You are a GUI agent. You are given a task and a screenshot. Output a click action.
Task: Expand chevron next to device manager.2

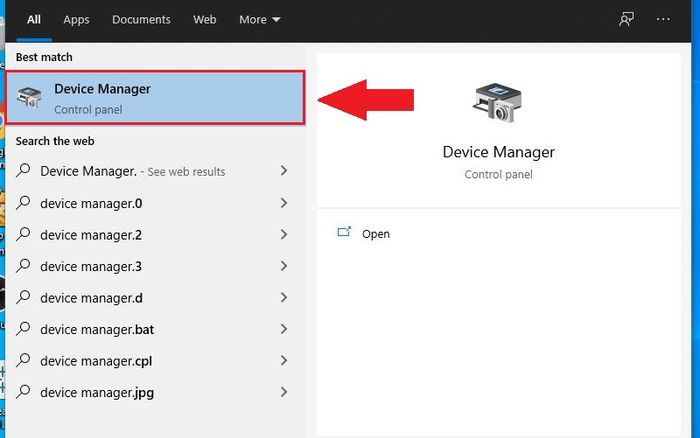(x=283, y=234)
